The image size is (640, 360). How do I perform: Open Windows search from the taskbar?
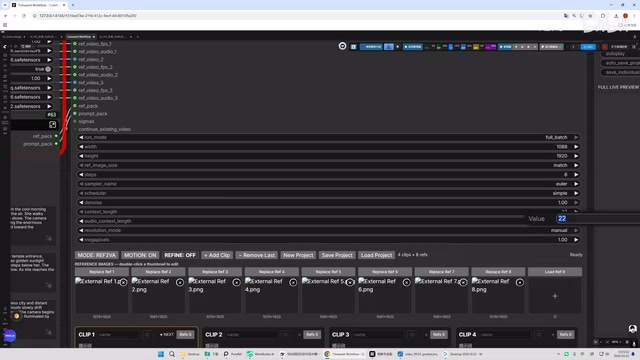pyautogui.click(x=172, y=354)
